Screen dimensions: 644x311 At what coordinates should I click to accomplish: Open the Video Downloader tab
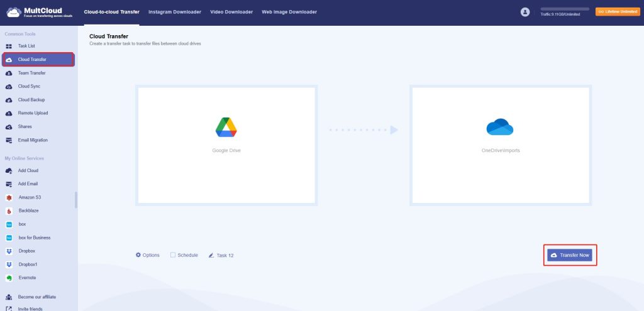tap(231, 12)
